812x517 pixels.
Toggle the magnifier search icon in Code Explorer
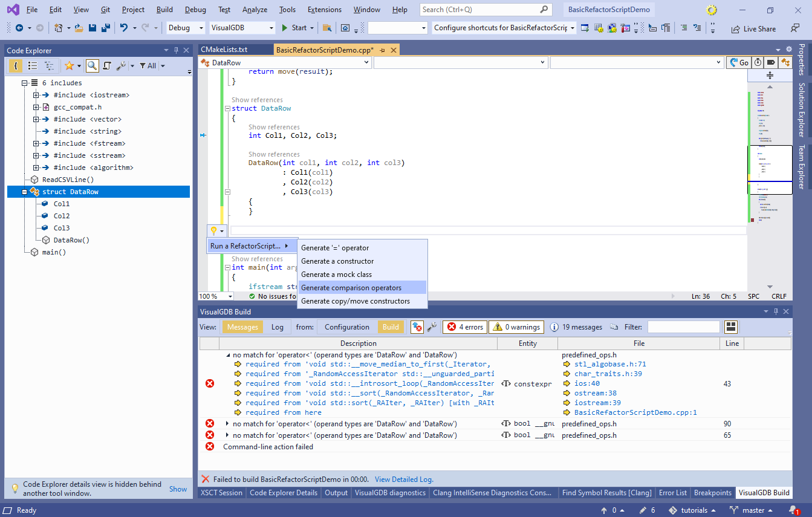pyautogui.click(x=92, y=65)
